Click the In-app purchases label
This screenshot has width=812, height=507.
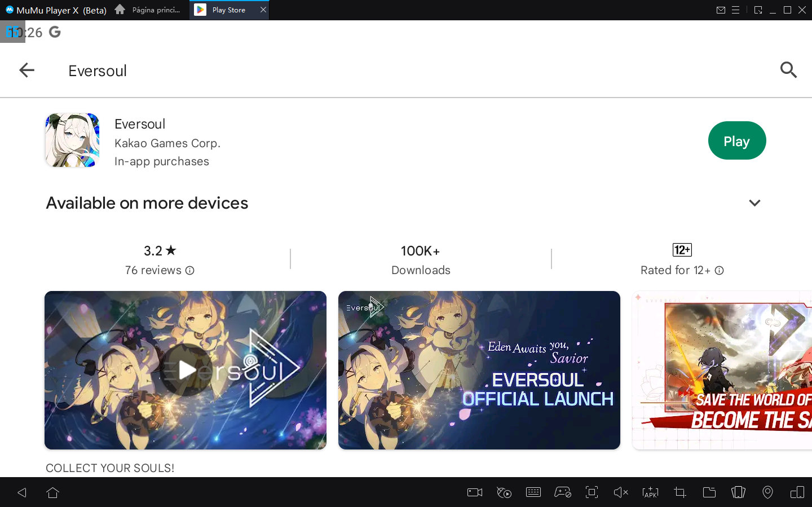pyautogui.click(x=162, y=161)
